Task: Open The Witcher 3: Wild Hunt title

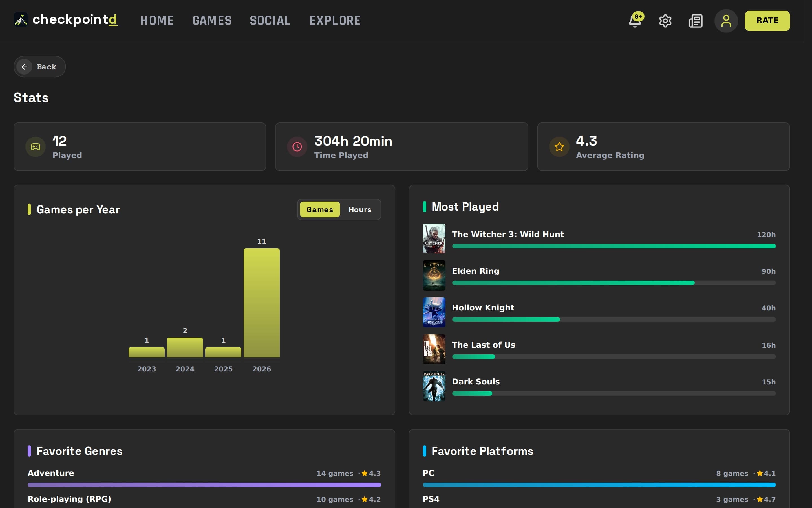Action: (508, 234)
